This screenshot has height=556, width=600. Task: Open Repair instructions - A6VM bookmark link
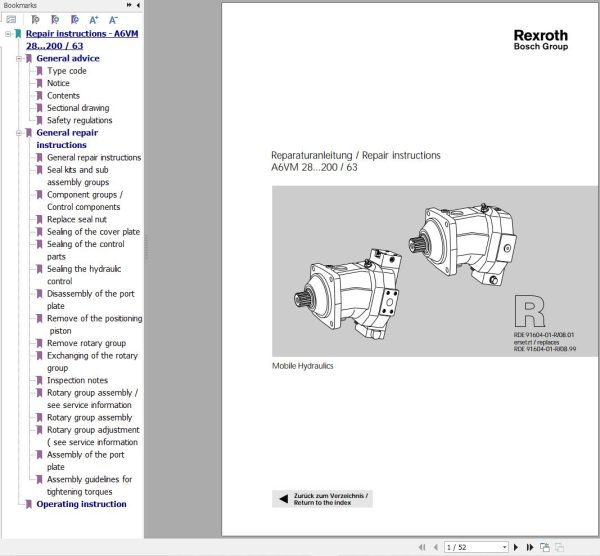82,40
